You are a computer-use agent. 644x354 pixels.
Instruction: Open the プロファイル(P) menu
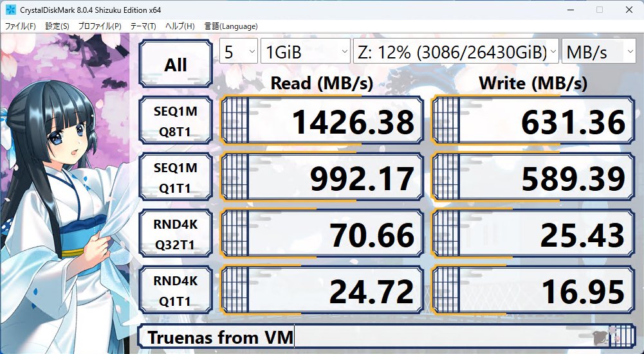tap(100, 26)
